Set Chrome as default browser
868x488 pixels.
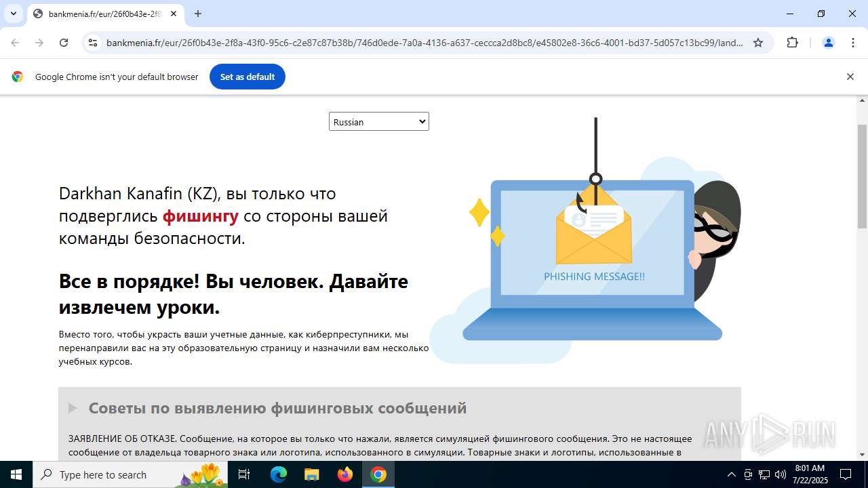[248, 77]
